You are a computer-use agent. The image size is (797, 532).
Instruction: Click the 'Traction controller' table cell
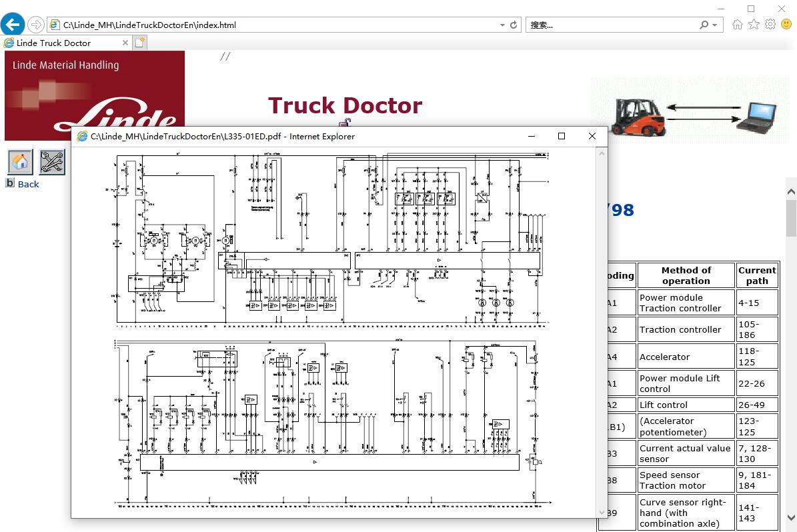coord(686,330)
